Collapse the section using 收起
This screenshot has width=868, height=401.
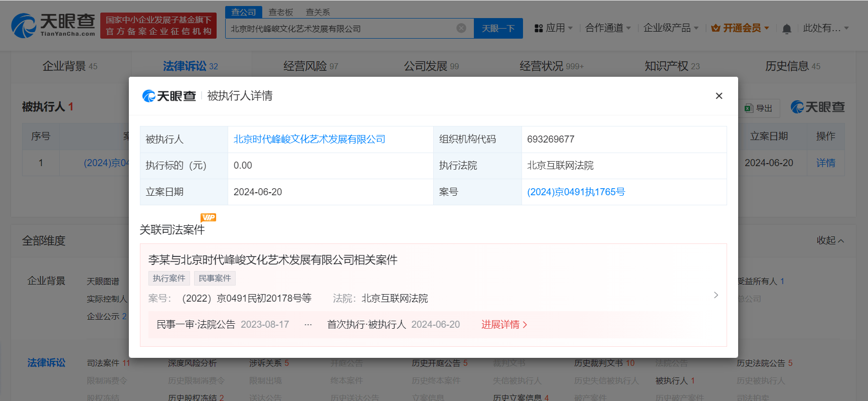coord(830,240)
